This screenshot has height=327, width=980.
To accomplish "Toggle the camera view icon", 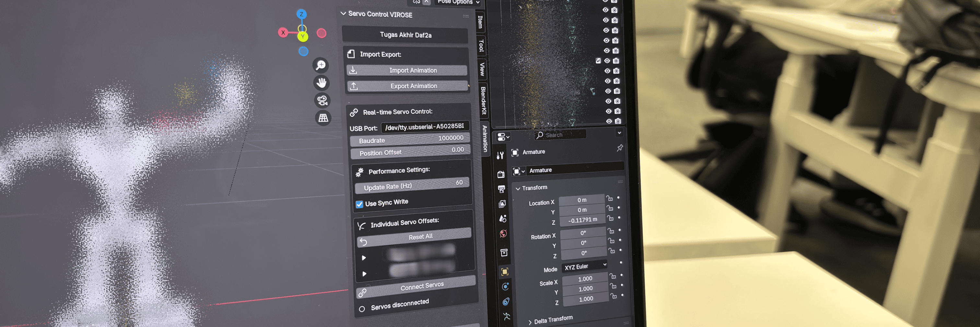I will click(322, 101).
